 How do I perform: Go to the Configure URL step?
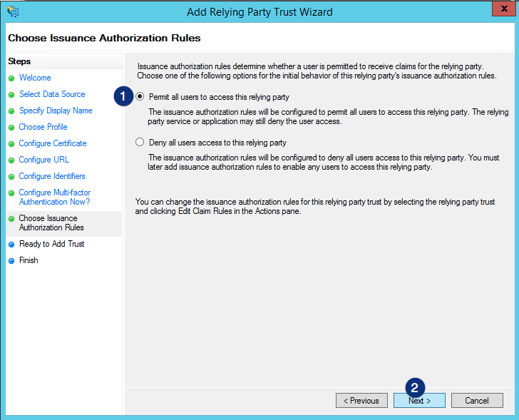tap(44, 160)
